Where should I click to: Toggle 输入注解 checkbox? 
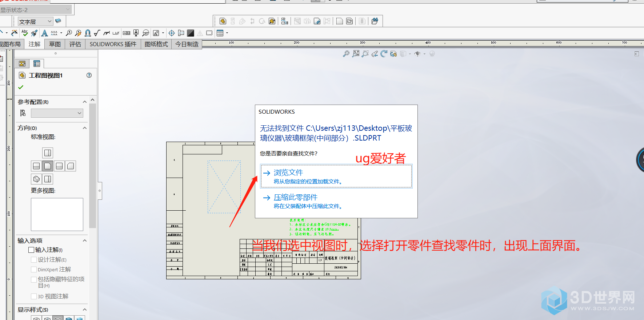click(31, 250)
